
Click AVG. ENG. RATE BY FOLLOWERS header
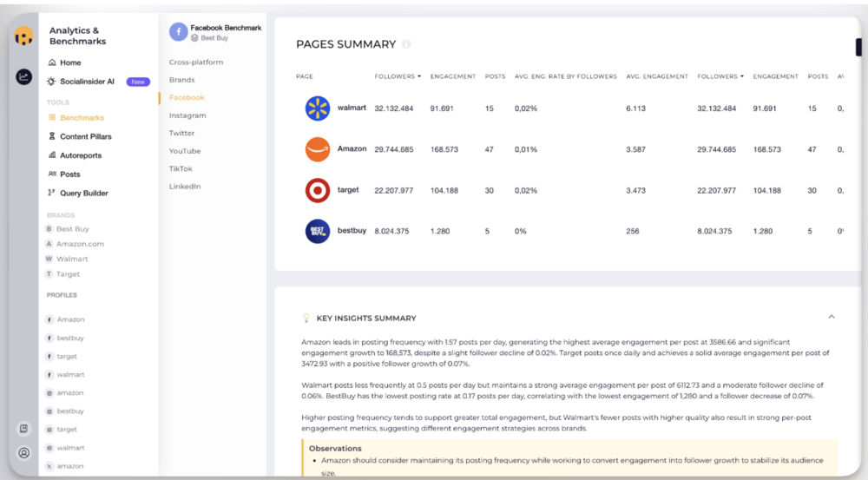(566, 76)
